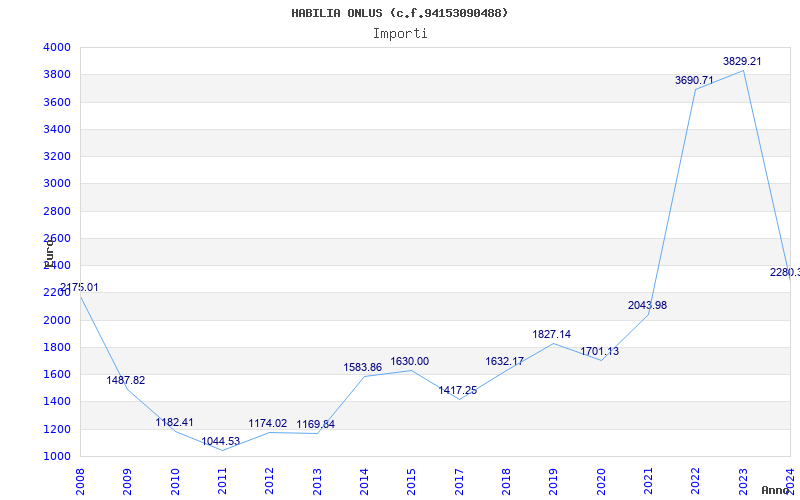800x500 pixels.
Task: Click the 2014 x-axis year label
Action: click(364, 482)
